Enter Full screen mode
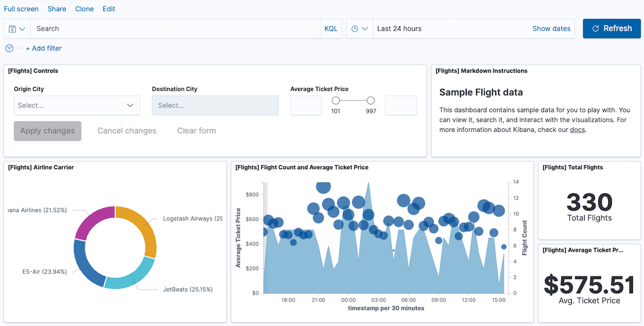Image resolution: width=644 pixels, height=326 pixels. (21, 8)
